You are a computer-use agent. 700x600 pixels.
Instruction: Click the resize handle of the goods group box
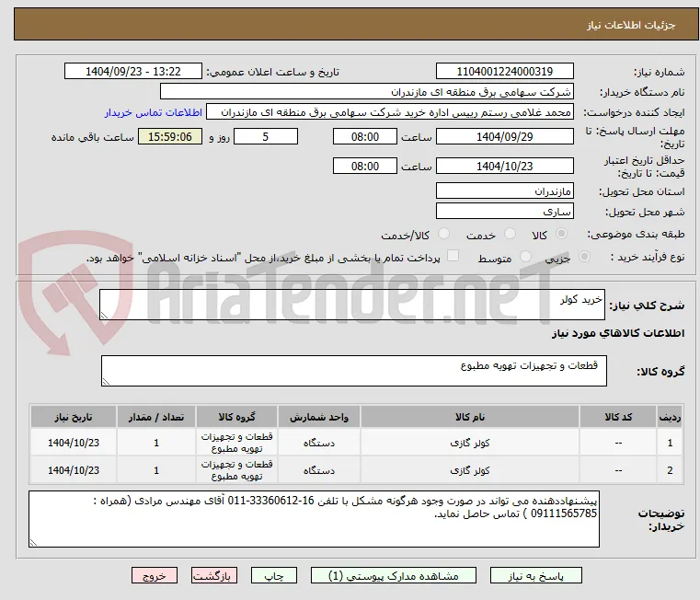(106, 381)
